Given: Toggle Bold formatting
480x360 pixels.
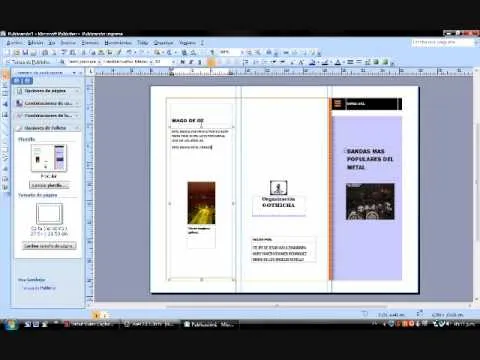Looking at the screenshot, I should pyautogui.click(x=183, y=62).
